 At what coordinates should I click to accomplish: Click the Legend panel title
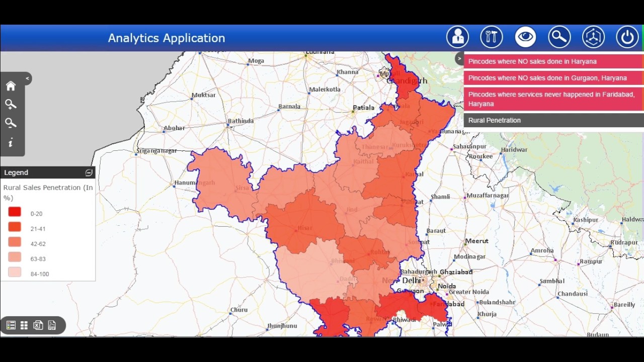tap(16, 172)
